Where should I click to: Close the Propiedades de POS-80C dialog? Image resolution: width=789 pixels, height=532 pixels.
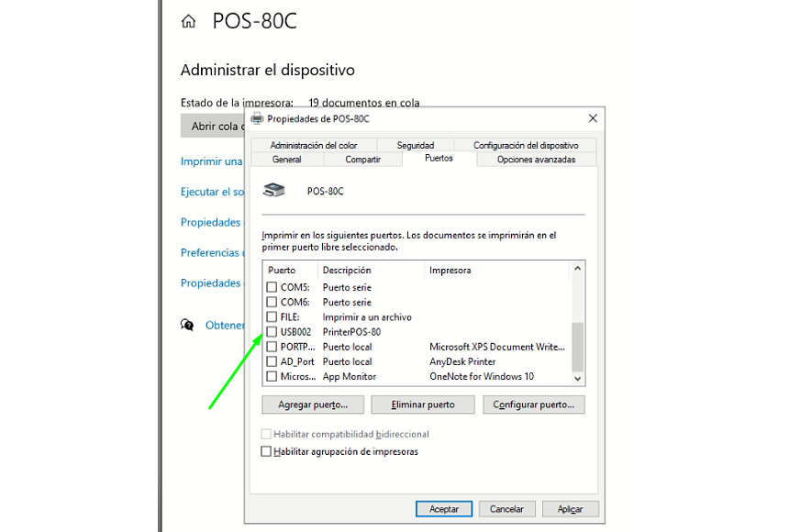593,118
